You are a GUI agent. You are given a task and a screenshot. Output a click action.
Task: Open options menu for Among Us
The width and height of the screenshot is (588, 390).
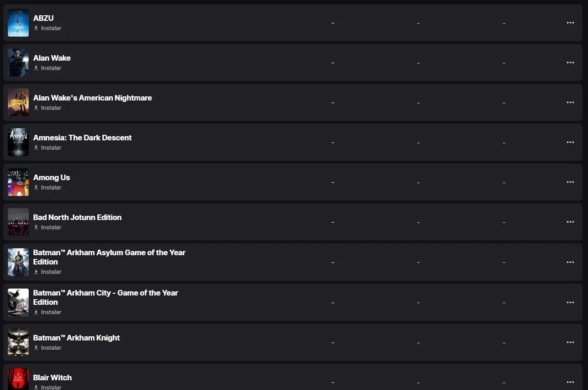click(570, 182)
